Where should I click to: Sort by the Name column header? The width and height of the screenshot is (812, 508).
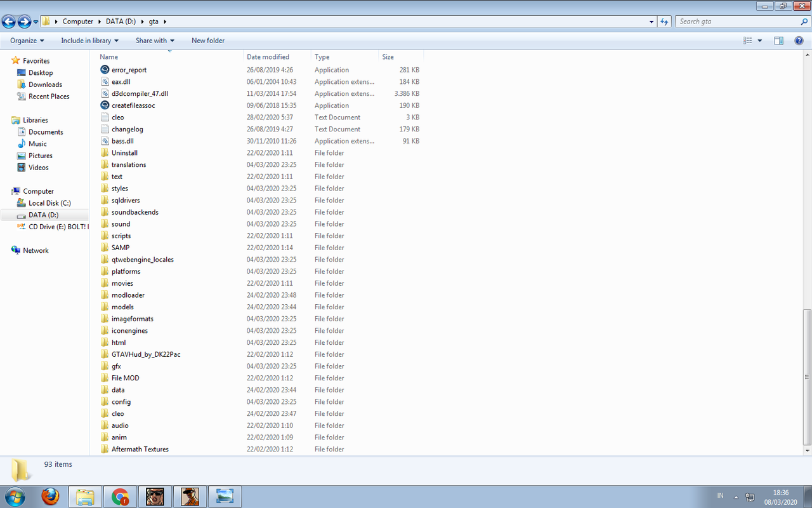click(171, 57)
